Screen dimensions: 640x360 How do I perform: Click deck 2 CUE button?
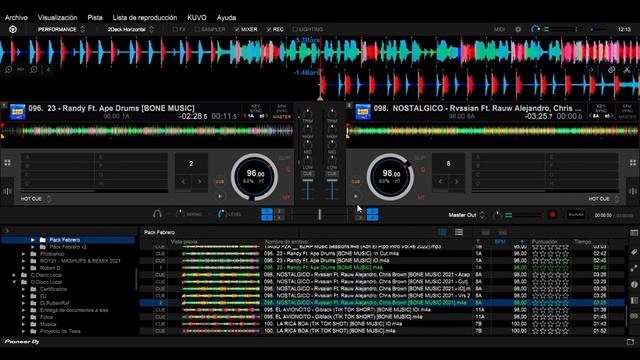click(x=356, y=182)
